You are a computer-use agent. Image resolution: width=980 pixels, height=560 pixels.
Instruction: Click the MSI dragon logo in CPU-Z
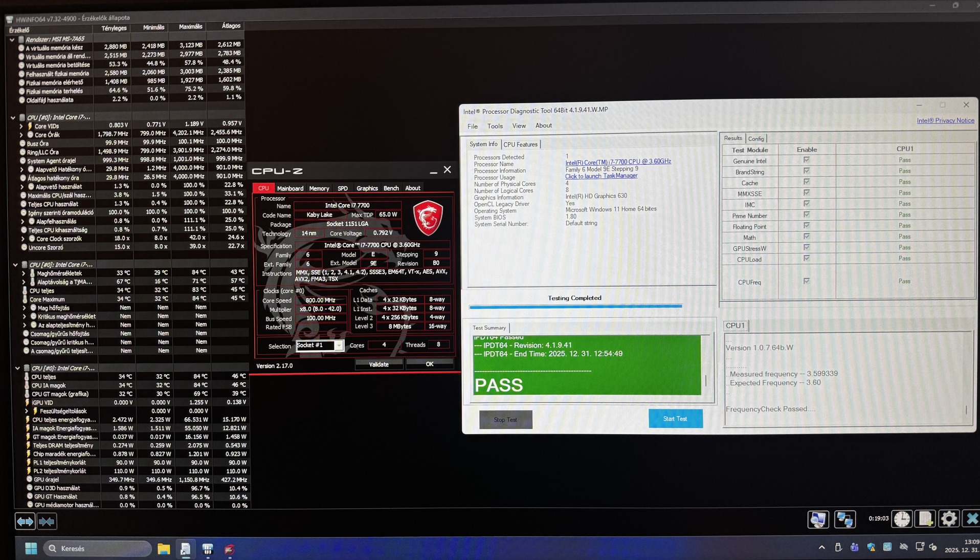(428, 218)
